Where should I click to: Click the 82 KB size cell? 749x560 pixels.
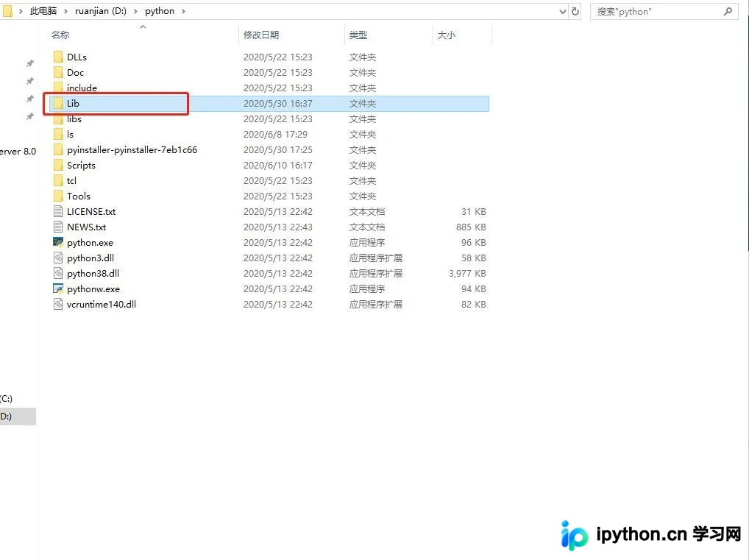point(473,305)
